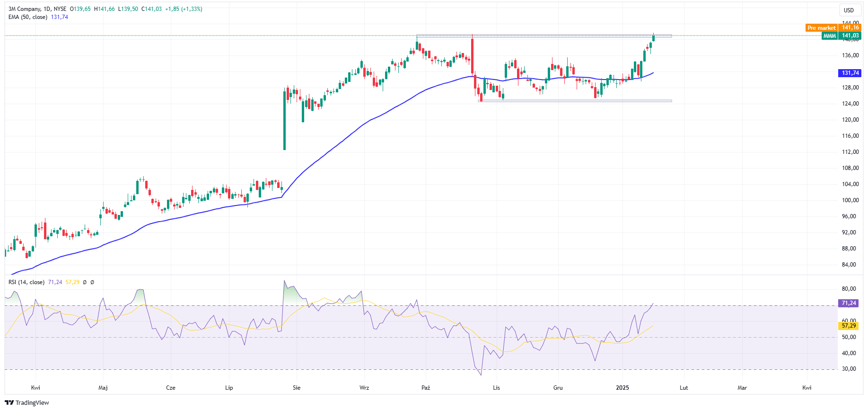
Task: Click the upper resistance zone rectangle
Action: pyautogui.click(x=544, y=36)
